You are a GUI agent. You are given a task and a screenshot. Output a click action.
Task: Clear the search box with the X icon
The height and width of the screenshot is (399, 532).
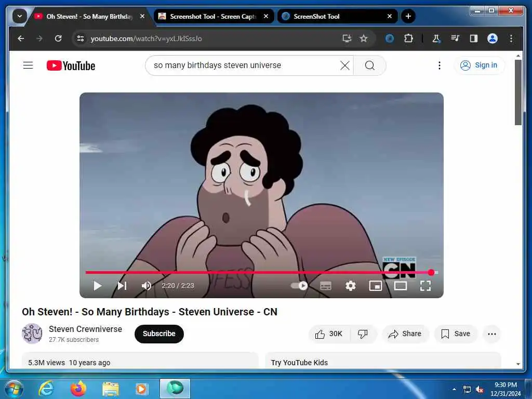pyautogui.click(x=345, y=65)
